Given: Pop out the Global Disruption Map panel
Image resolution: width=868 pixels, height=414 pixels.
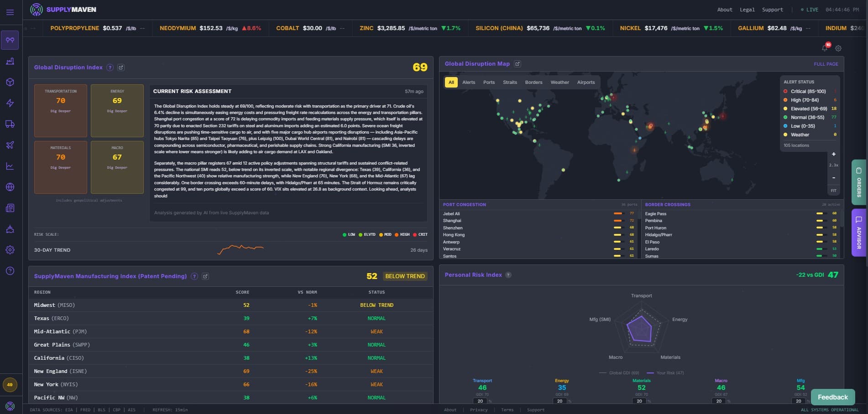Looking at the screenshot, I should 518,64.
